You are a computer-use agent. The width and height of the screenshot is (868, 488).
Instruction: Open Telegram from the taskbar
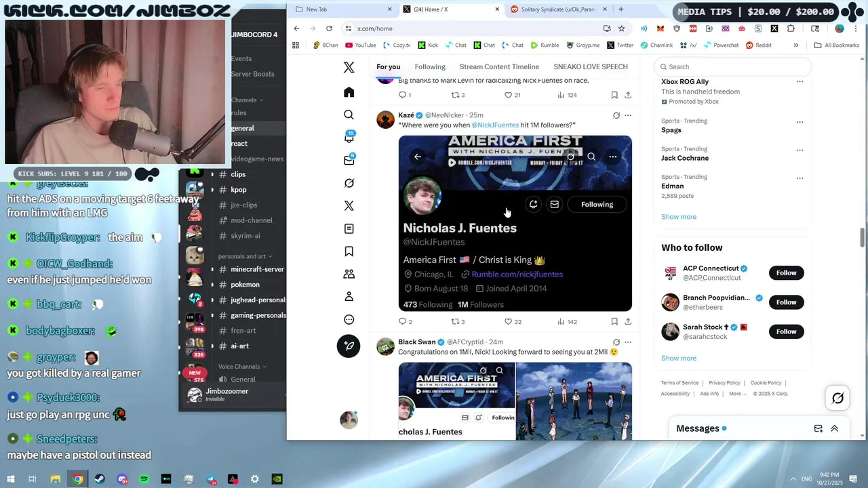(210, 479)
